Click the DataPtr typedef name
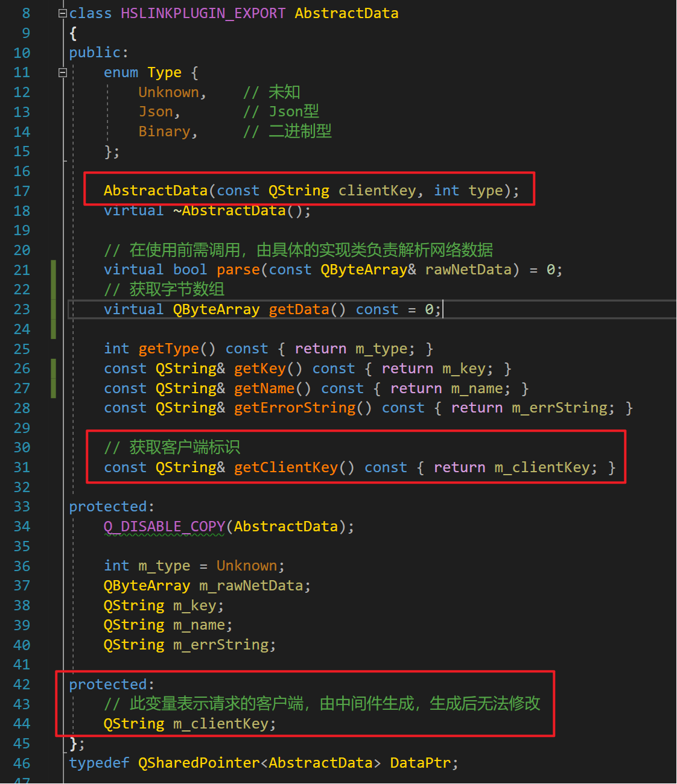Image resolution: width=677 pixels, height=784 pixels. point(420,763)
